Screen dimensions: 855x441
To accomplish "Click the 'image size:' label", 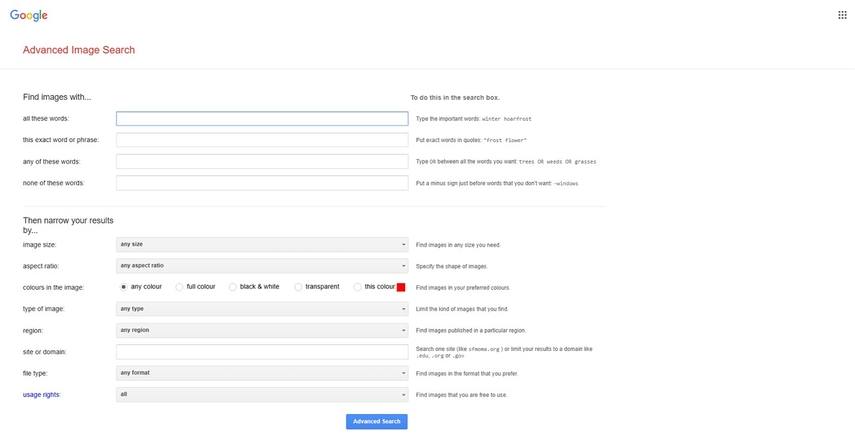I will coord(39,245).
